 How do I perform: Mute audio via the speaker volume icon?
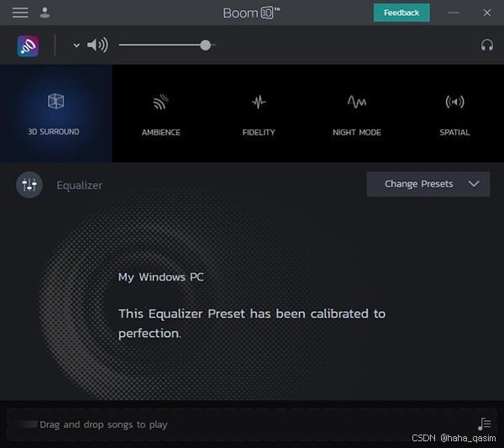pos(97,45)
